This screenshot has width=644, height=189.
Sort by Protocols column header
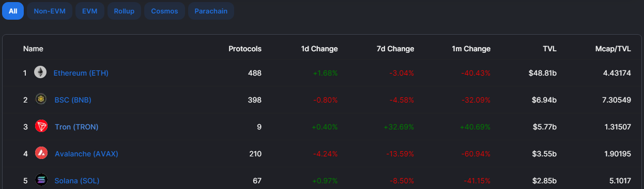click(x=245, y=49)
